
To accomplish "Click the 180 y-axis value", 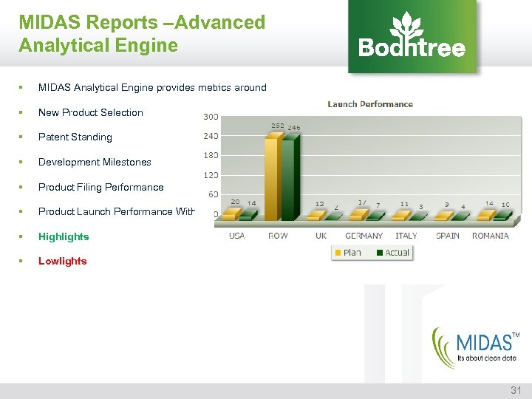I will (211, 156).
